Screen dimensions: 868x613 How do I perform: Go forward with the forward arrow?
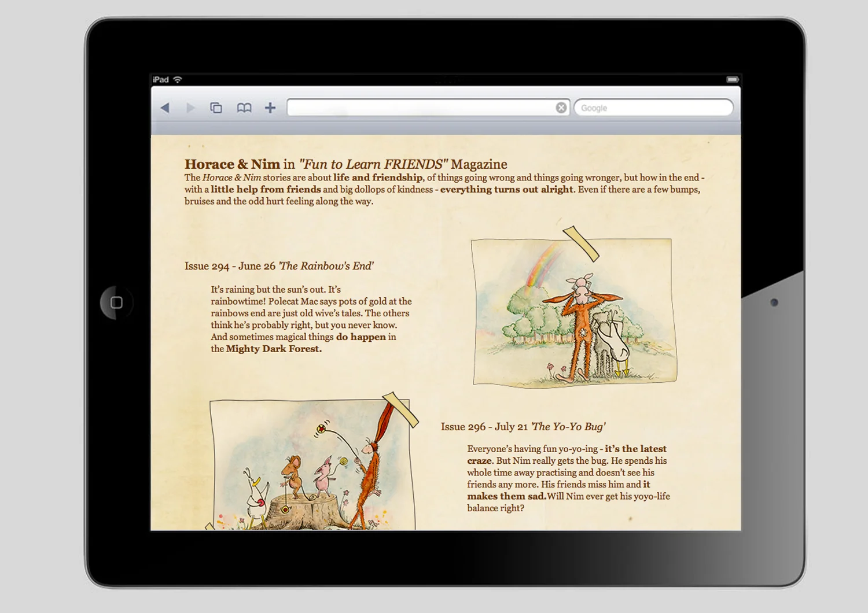point(190,108)
